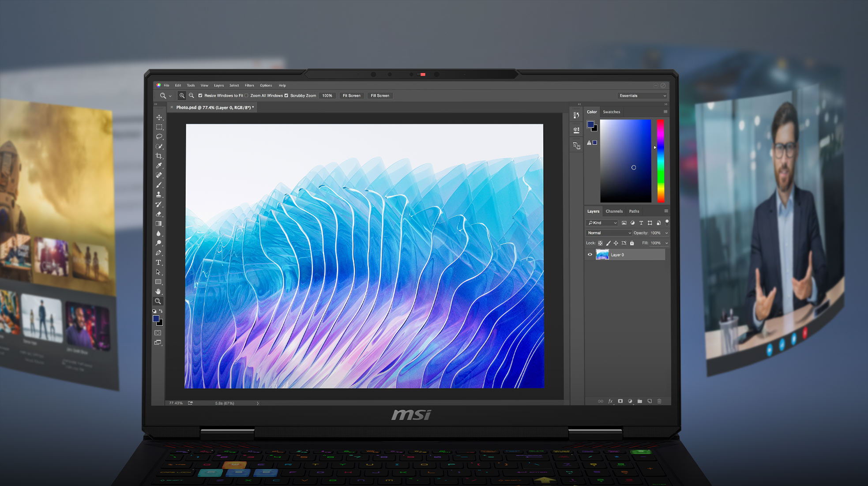Disable the Scrubby Zoom checkbox
The height and width of the screenshot is (486, 868).
[286, 95]
